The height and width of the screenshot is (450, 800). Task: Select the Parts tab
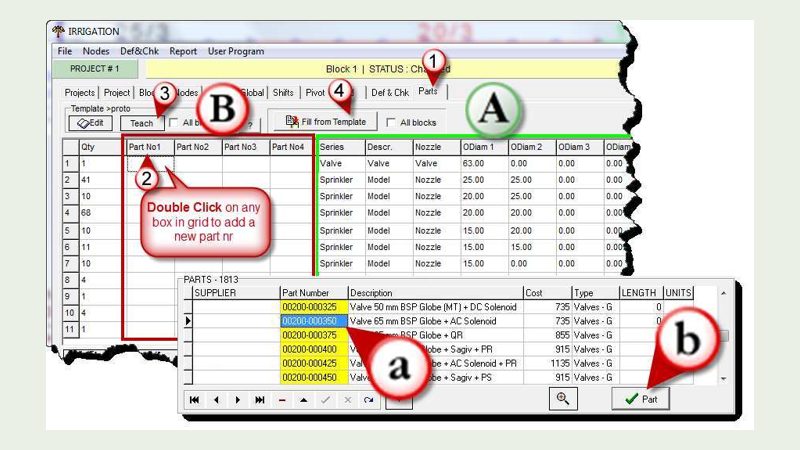[428, 91]
